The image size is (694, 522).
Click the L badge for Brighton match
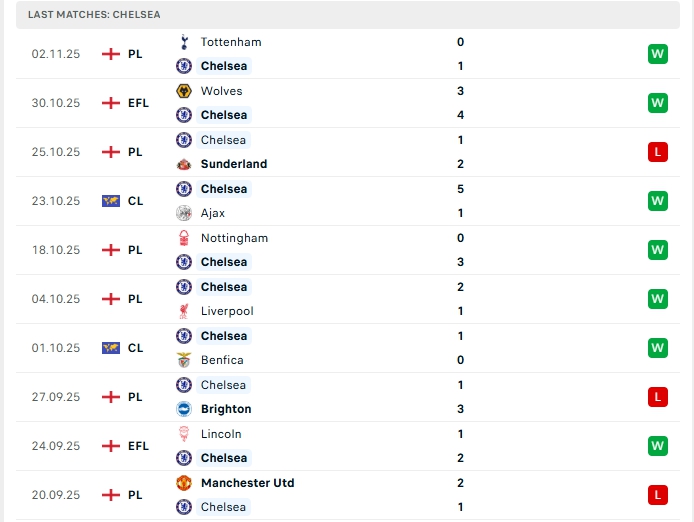tap(658, 397)
